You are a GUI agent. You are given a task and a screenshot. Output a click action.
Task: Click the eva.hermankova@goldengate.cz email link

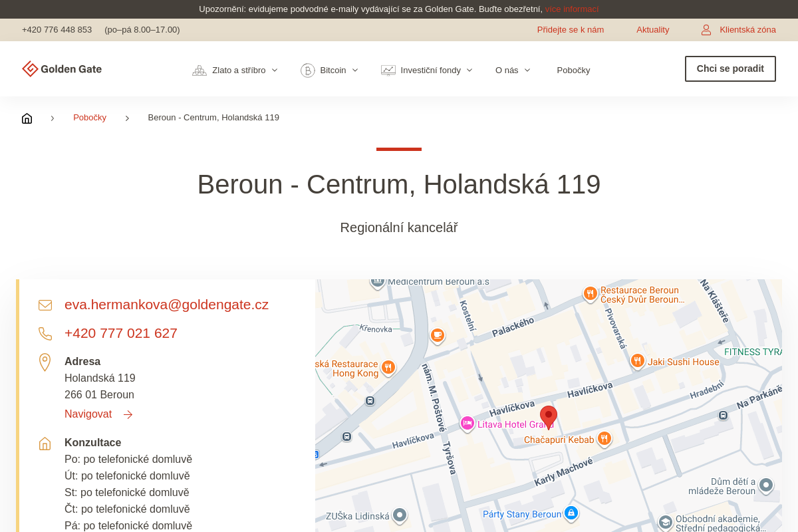tap(166, 305)
